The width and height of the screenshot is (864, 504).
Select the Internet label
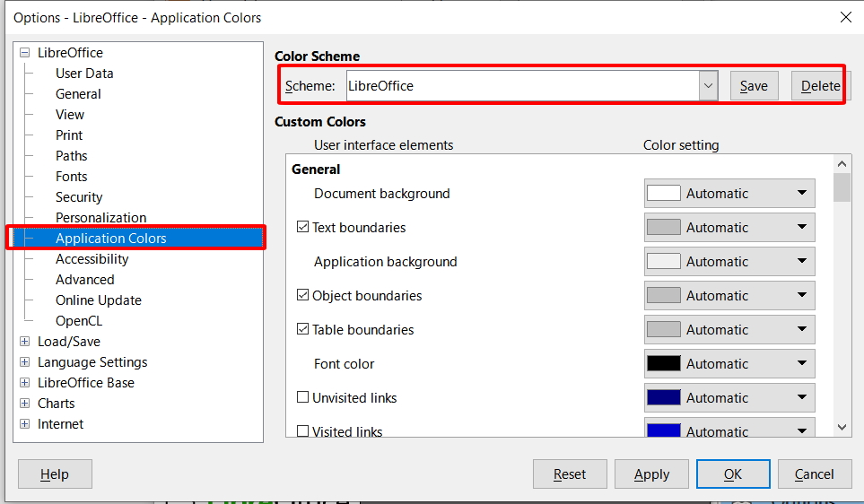pos(61,423)
